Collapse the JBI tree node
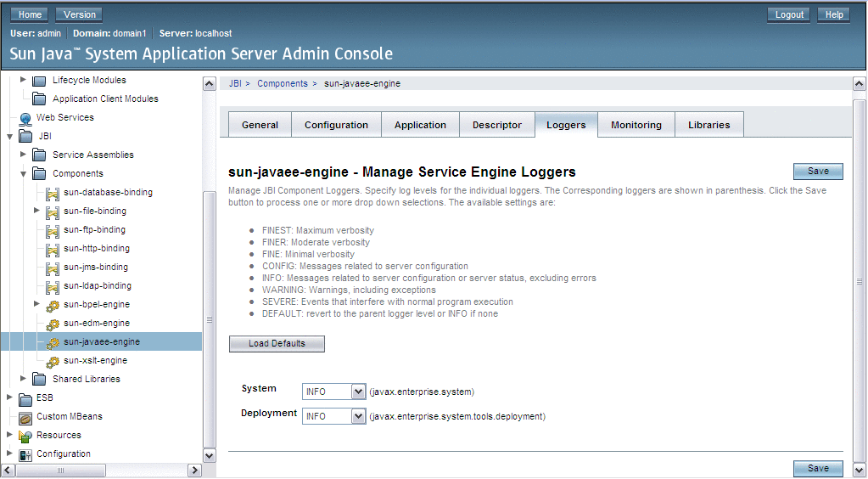This screenshot has height=479, width=868. [x=9, y=137]
